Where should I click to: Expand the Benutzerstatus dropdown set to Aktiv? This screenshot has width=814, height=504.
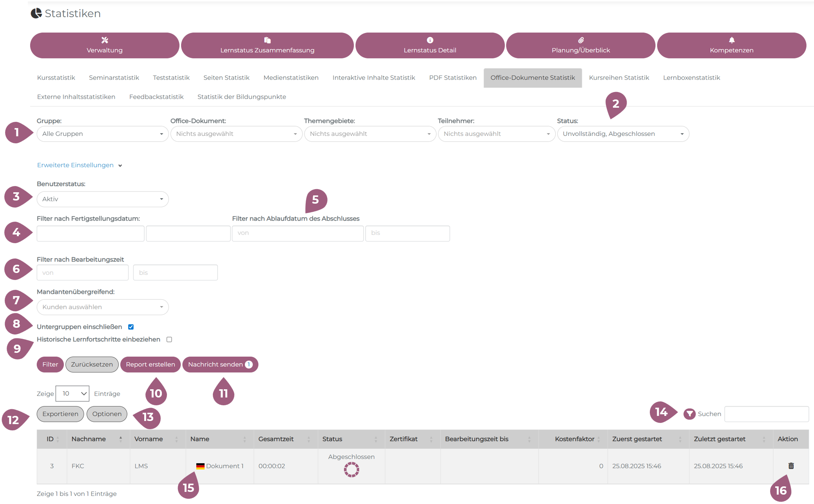click(x=103, y=199)
